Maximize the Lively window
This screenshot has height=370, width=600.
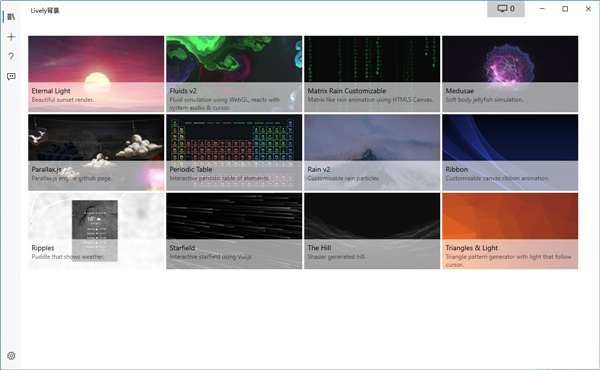tap(565, 9)
